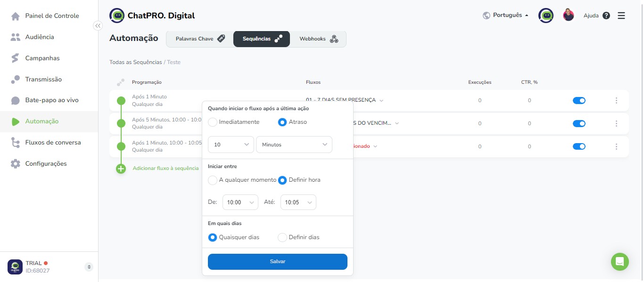The image size is (644, 282).
Task: Click the Bate-papo ao vivo chat icon
Action: pyautogui.click(x=16, y=101)
